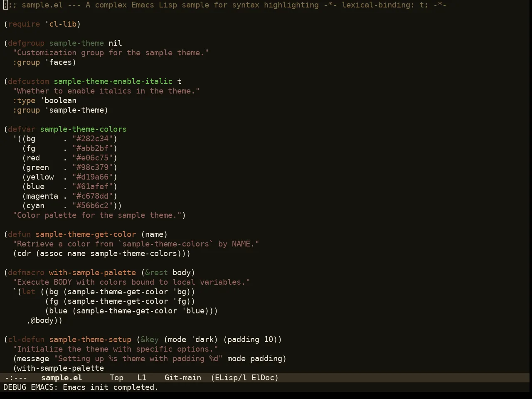Viewport: 532px width, 399px height.
Task: Place cursor on the 'require' keyword
Action: [x=24, y=24]
